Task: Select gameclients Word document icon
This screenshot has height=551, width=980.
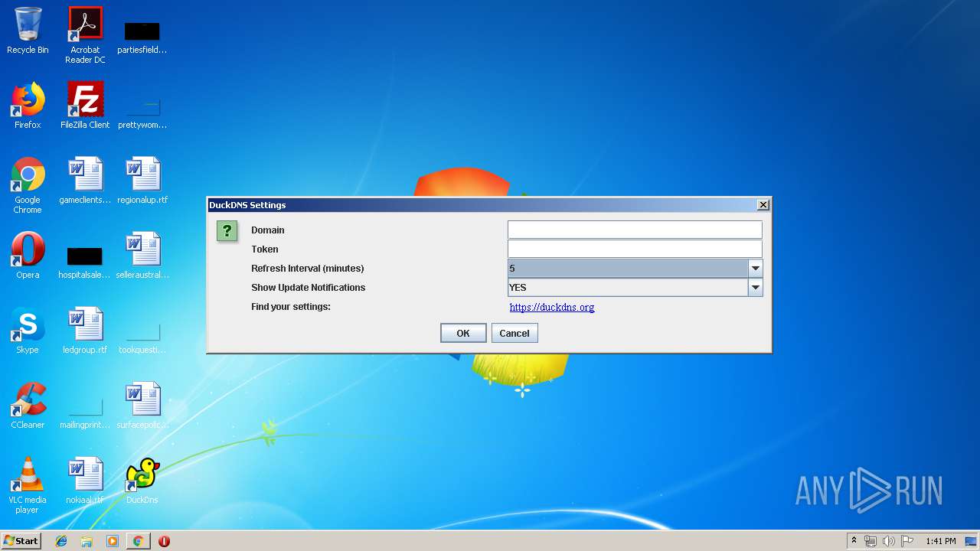Action: 85,181
